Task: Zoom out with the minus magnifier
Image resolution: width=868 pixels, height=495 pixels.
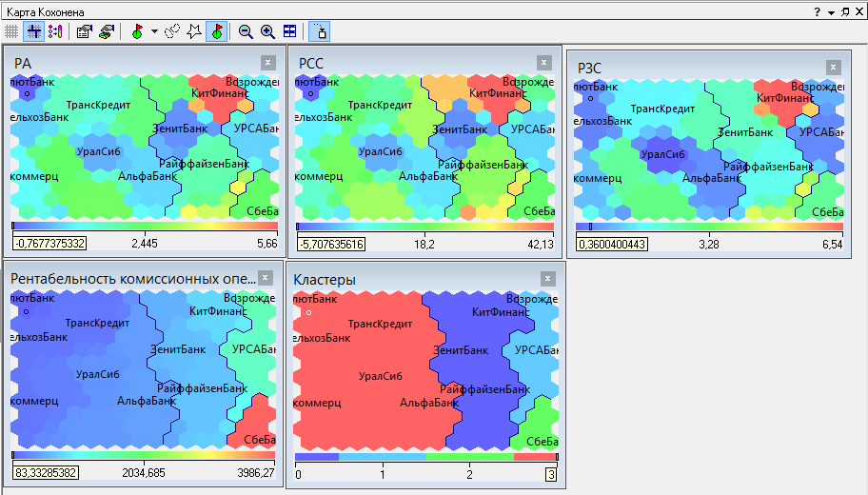Action: tap(246, 31)
